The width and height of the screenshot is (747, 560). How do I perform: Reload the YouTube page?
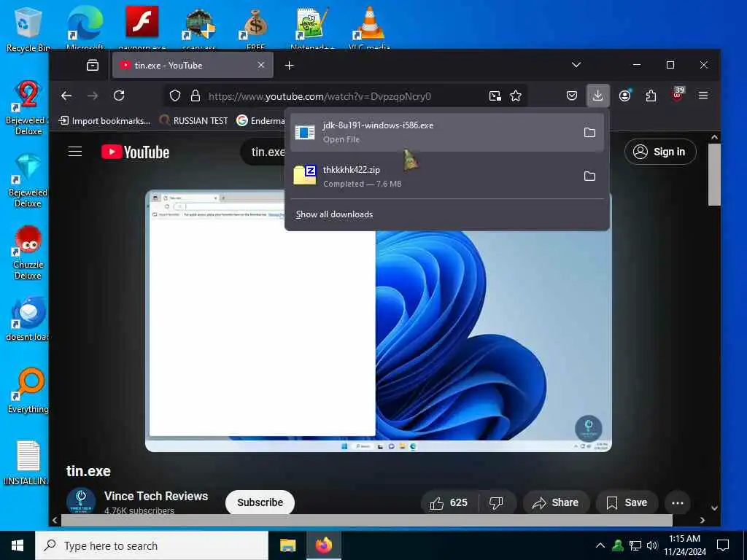point(119,96)
